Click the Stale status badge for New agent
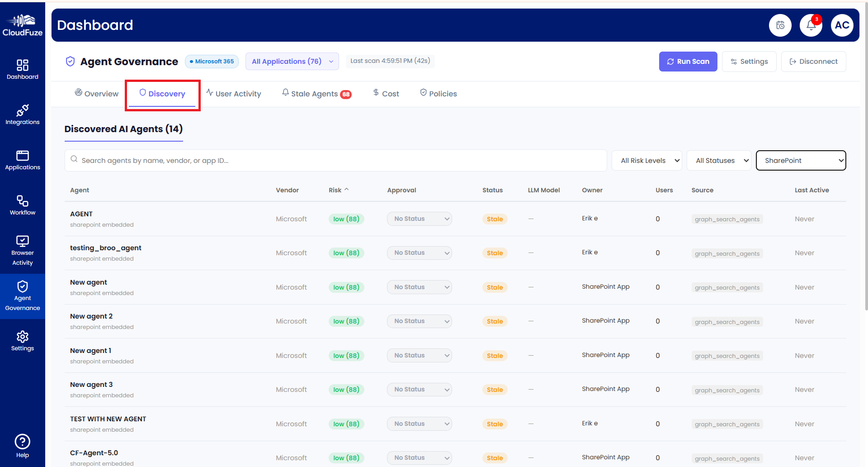Screen dimensions: 868x467 coord(495,287)
